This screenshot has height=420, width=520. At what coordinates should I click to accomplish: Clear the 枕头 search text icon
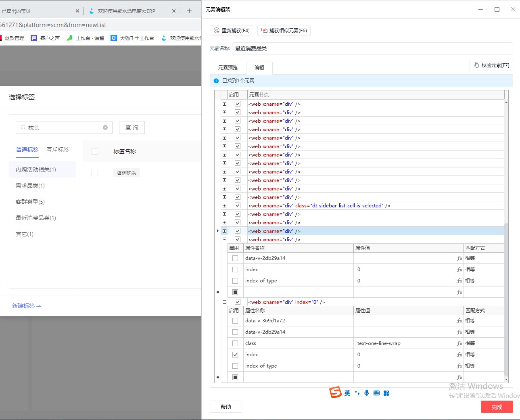pos(105,127)
